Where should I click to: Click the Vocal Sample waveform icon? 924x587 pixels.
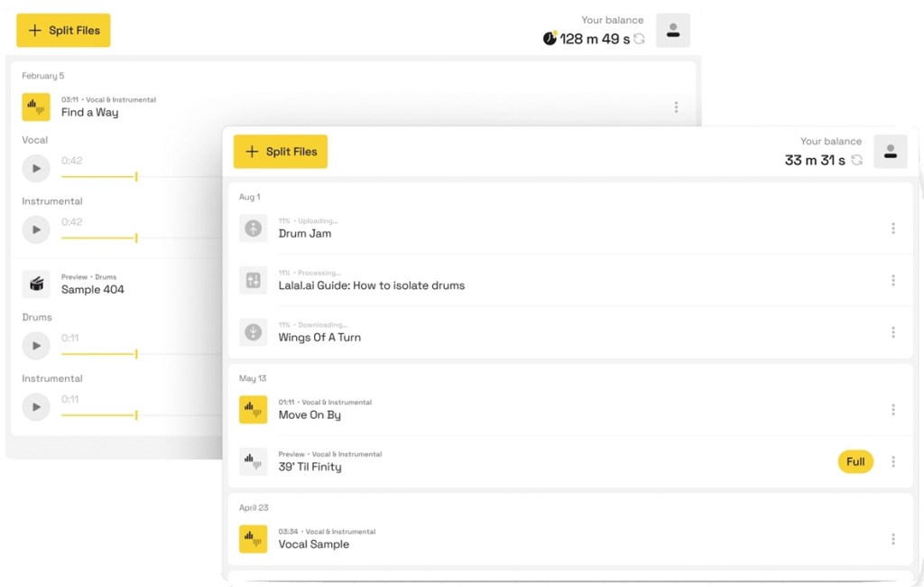click(x=253, y=539)
